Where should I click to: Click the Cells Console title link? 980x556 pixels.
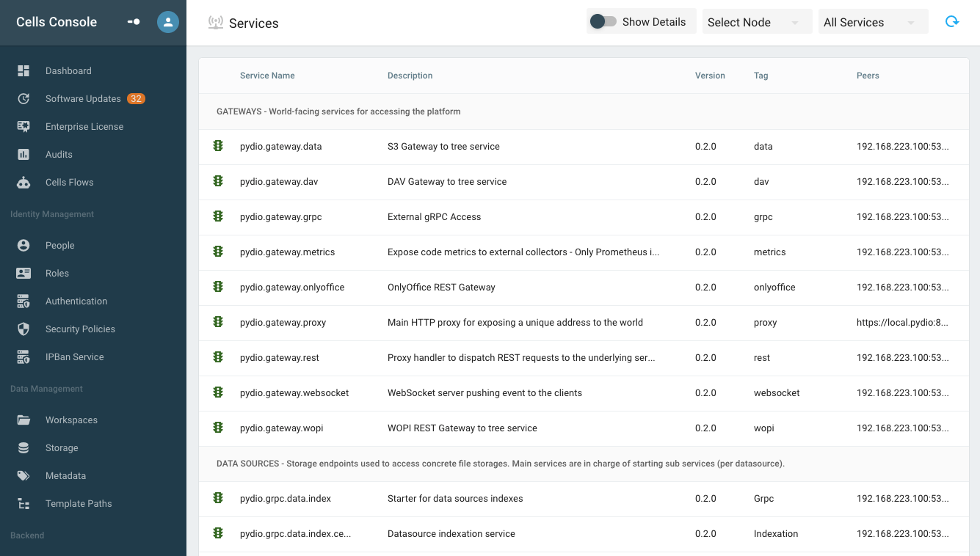click(57, 22)
